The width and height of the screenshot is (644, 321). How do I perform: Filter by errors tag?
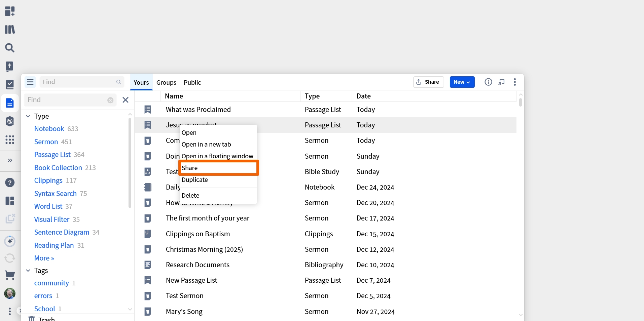coord(43,296)
